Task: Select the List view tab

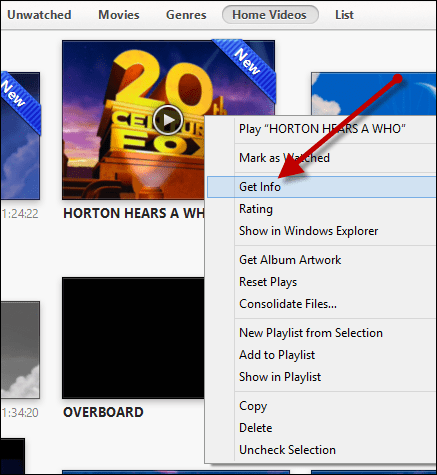Action: pos(344,15)
